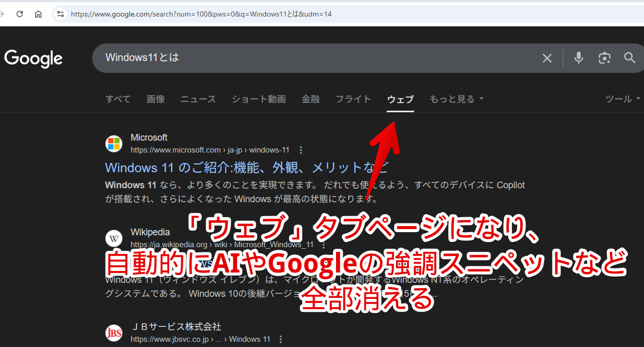Image resolution: width=644 pixels, height=347 pixels.
Task: Switch to the ニュース tab
Action: coord(198,99)
